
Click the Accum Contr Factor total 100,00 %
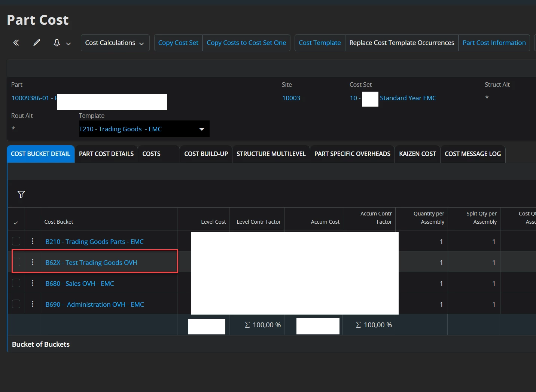(x=374, y=325)
